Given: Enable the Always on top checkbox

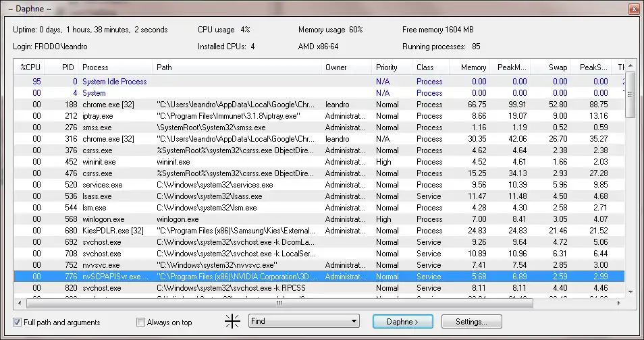Looking at the screenshot, I should [140, 322].
